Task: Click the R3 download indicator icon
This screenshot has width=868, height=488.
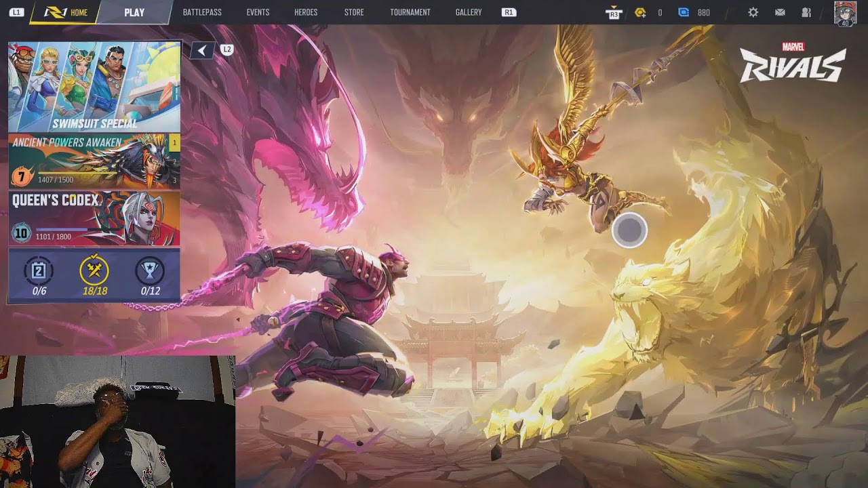Action: point(614,12)
